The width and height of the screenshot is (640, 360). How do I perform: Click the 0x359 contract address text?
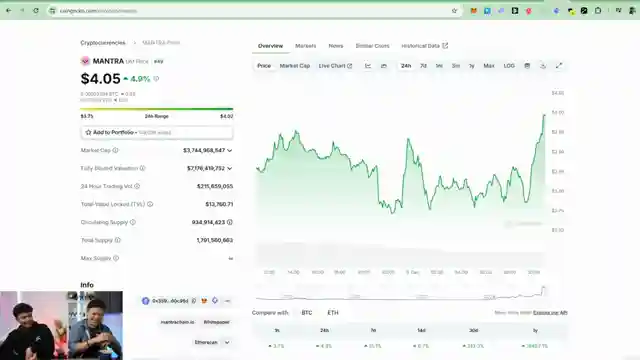coord(170,301)
